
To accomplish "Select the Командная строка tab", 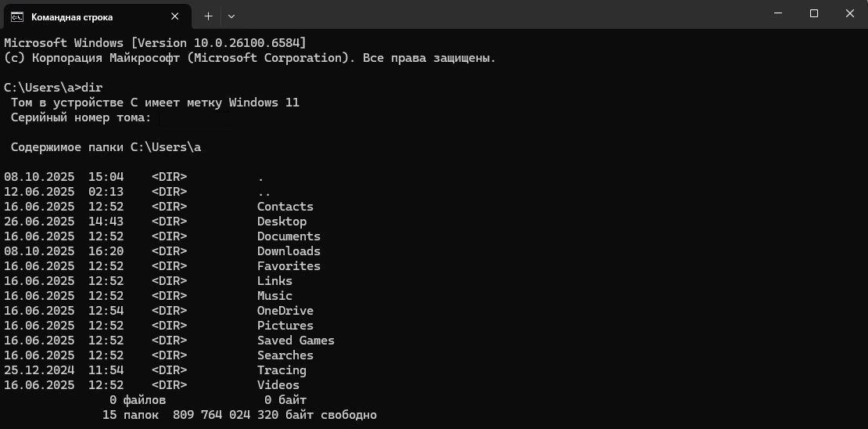I will point(72,16).
